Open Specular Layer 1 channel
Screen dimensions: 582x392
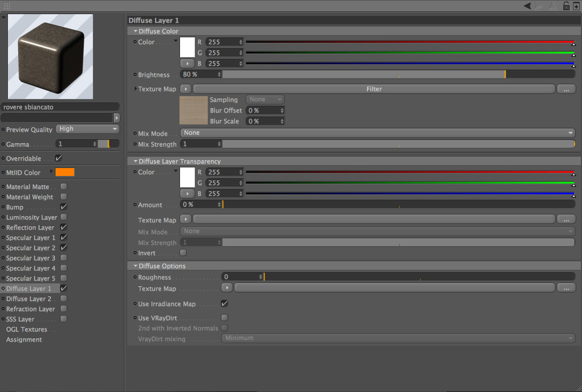(31, 238)
